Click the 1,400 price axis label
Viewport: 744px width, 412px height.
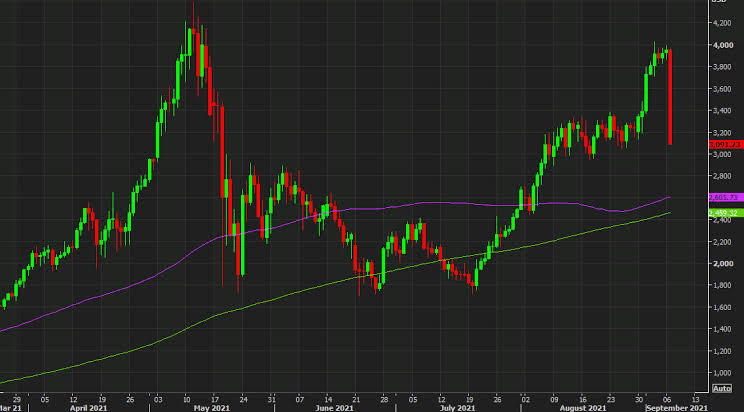(722, 329)
